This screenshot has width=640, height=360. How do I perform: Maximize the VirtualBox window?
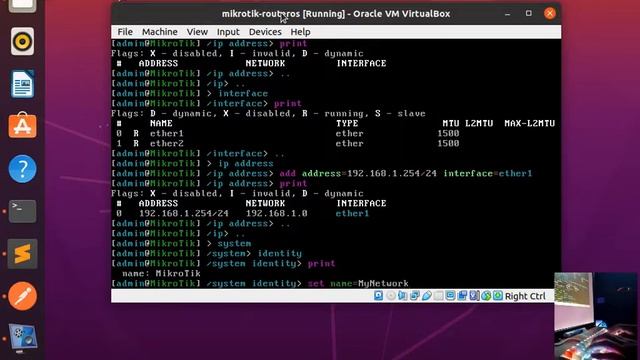pos(529,13)
